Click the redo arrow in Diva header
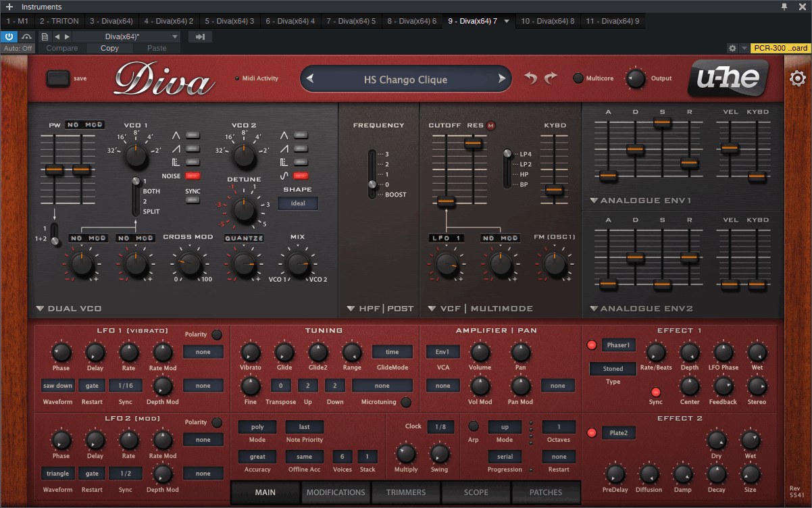Image resolution: width=812 pixels, height=508 pixels. click(551, 78)
